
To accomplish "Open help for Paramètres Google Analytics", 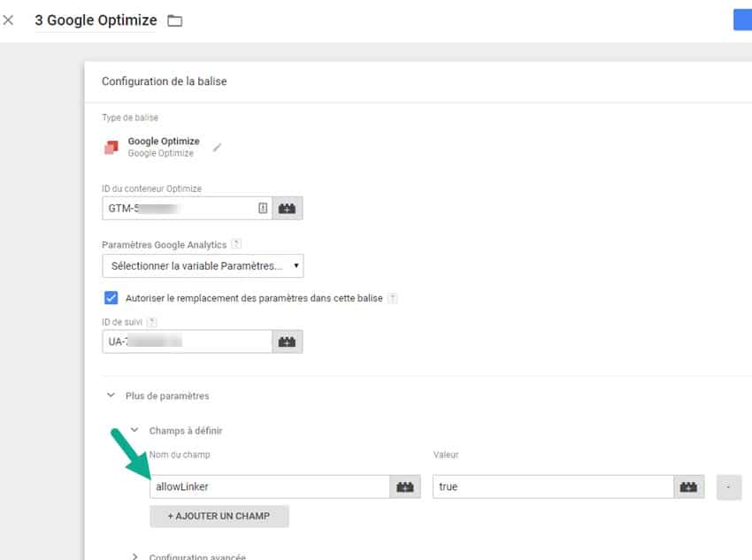I will coord(236,244).
